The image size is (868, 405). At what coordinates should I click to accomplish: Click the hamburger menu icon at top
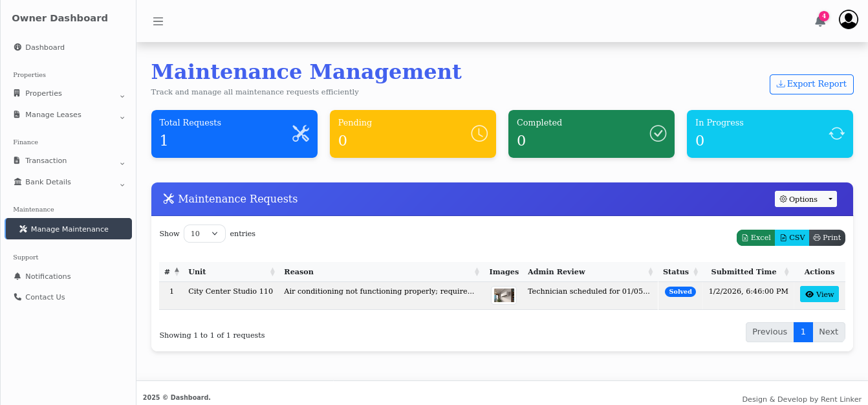[158, 21]
